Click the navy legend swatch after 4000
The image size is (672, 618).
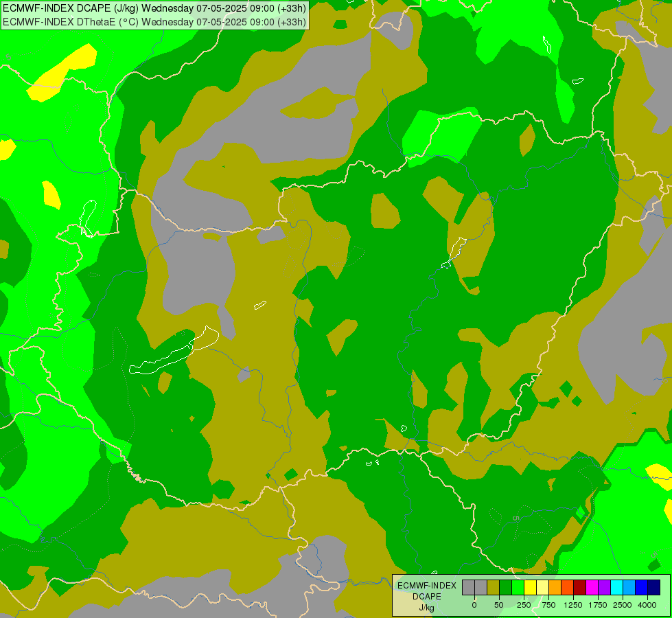(654, 588)
